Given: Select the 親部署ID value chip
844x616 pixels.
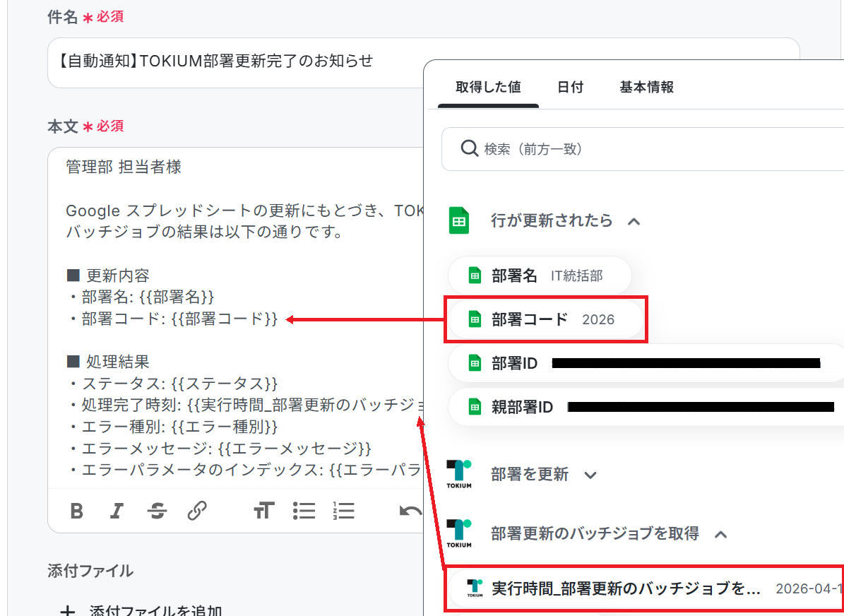Looking at the screenshot, I should (646, 407).
